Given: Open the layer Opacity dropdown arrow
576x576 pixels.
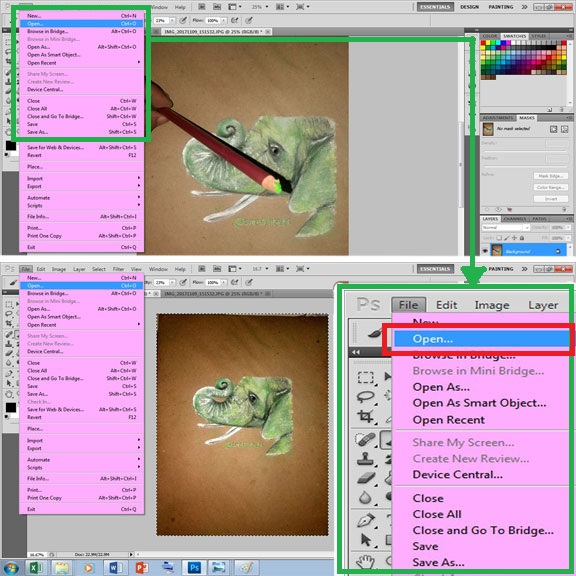Looking at the screenshot, I should [568, 228].
